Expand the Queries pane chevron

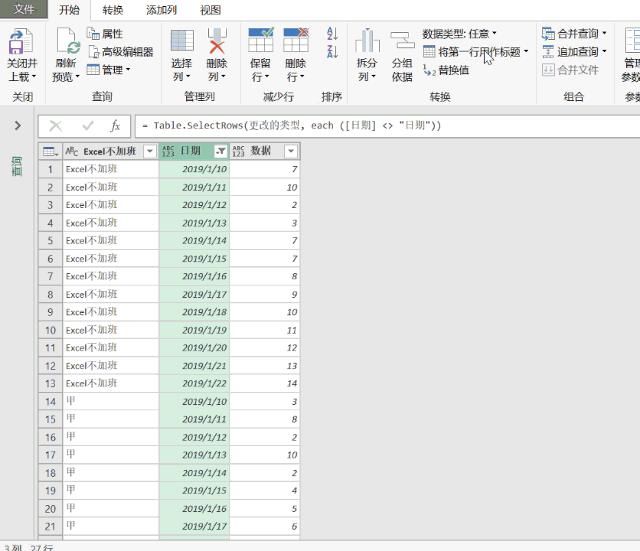tap(18, 125)
